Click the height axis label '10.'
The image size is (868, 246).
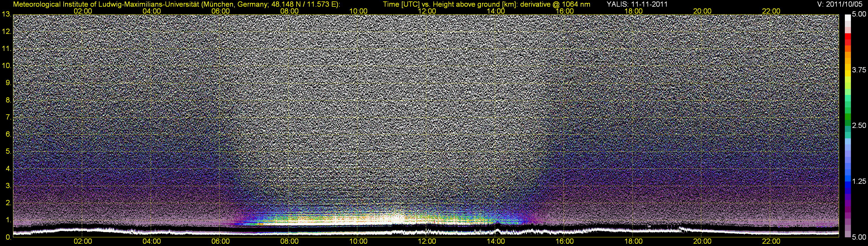6,66
